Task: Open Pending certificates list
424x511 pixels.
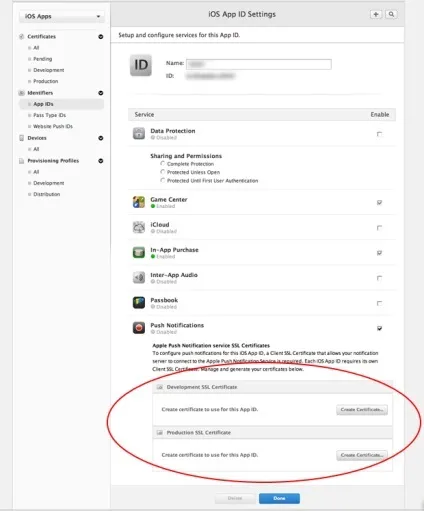Action: click(43, 59)
